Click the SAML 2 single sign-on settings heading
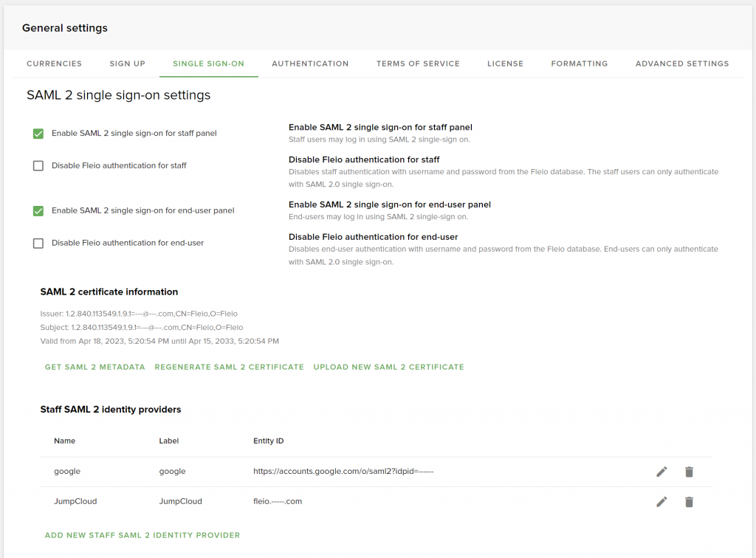The width and height of the screenshot is (756, 558). tap(119, 95)
